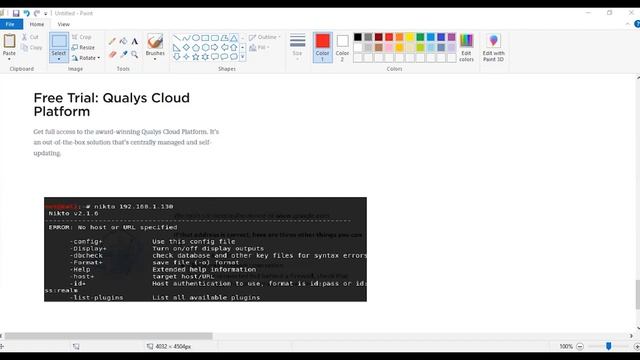The image size is (640, 360).
Task: Pick the Four-point star shape
Action: pos(187,57)
